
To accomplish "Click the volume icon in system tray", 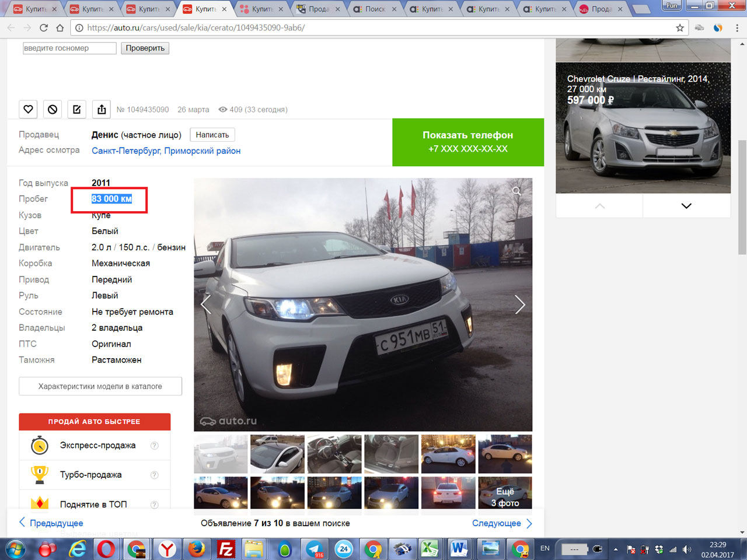I will pos(687,549).
